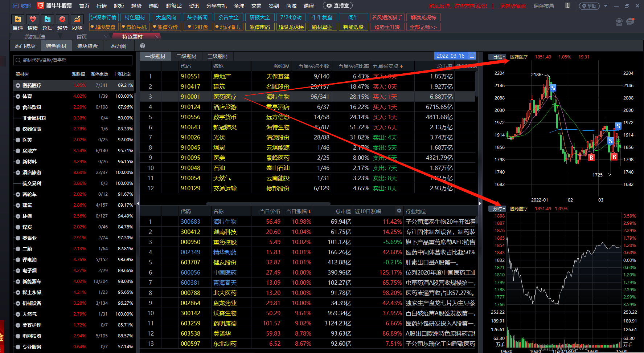644x353 pixels.
Task: Click the layout number 1 icon
Action: 568,5
